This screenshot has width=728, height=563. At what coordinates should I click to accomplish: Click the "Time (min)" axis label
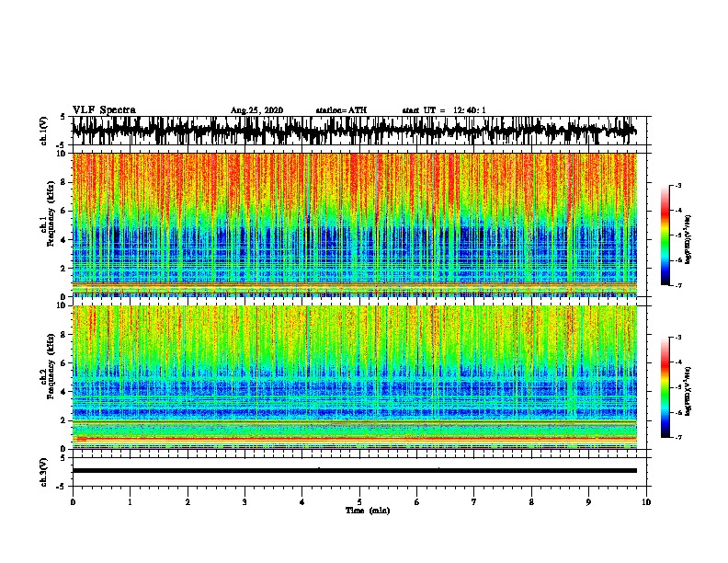(368, 511)
